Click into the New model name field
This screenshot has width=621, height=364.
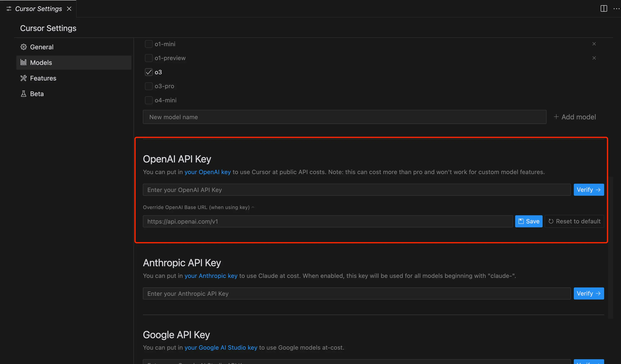coord(344,117)
